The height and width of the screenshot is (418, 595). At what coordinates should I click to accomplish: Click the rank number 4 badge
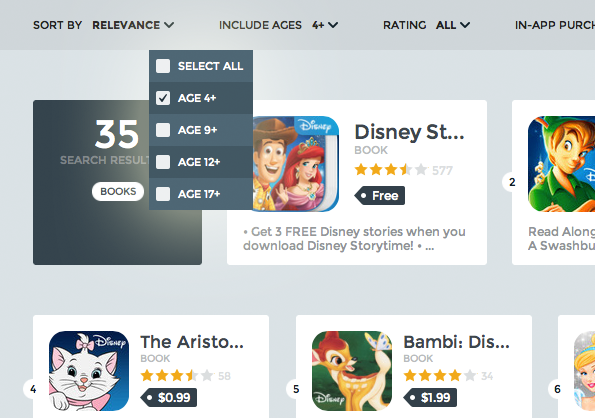click(x=33, y=389)
